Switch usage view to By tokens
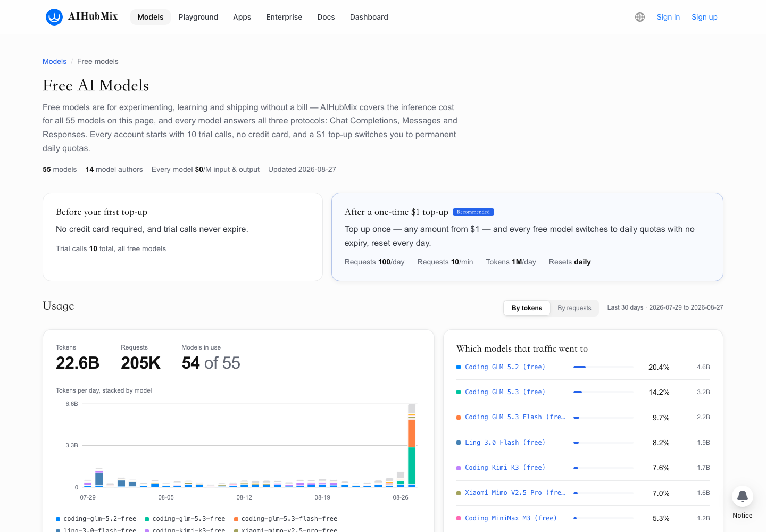Viewport: 766px width, 532px height. [527, 308]
